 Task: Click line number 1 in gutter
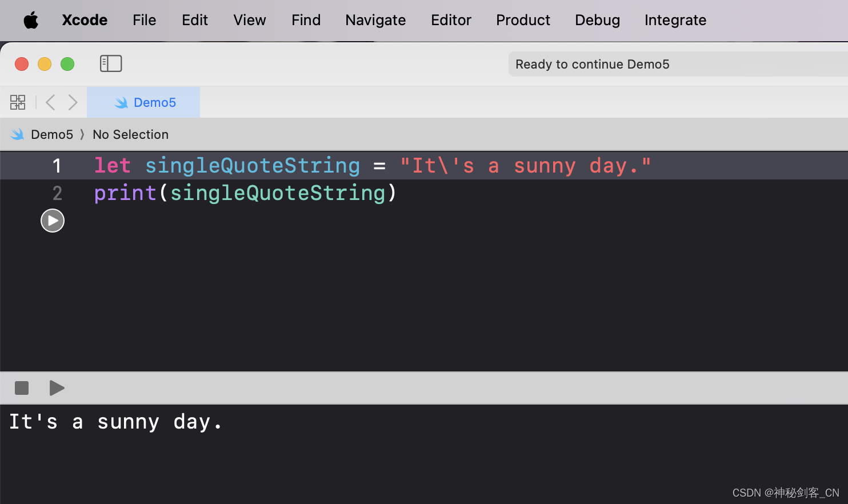(57, 166)
